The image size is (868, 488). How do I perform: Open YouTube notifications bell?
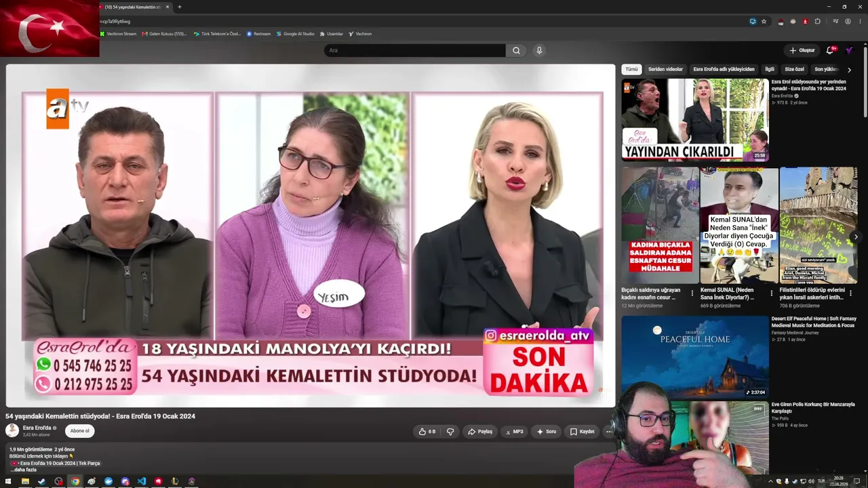coord(830,50)
